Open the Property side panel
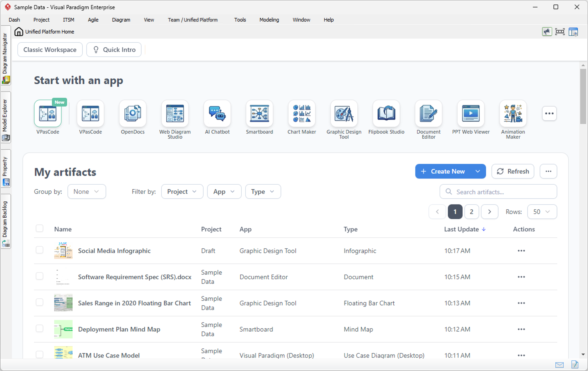The height and width of the screenshot is (371, 588). pos(6,169)
